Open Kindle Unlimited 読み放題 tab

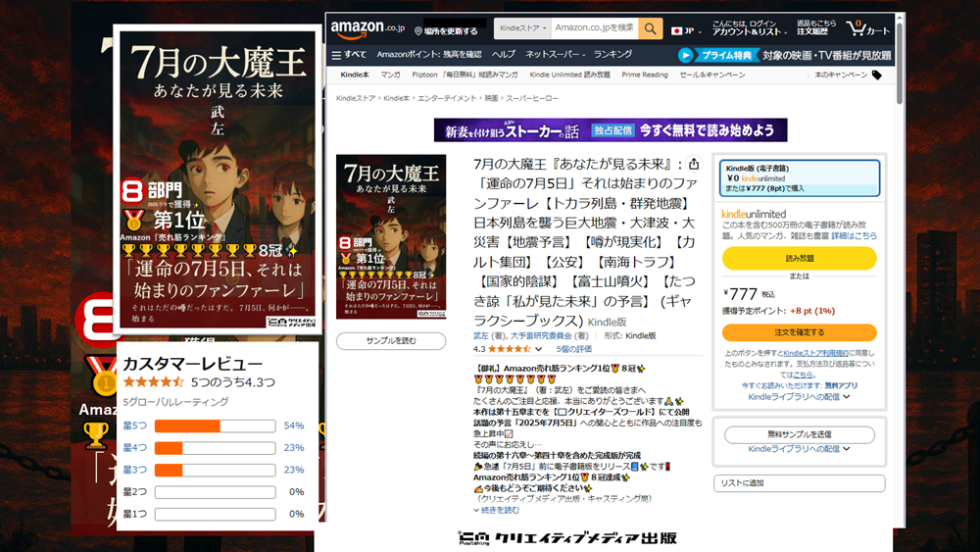569,75
